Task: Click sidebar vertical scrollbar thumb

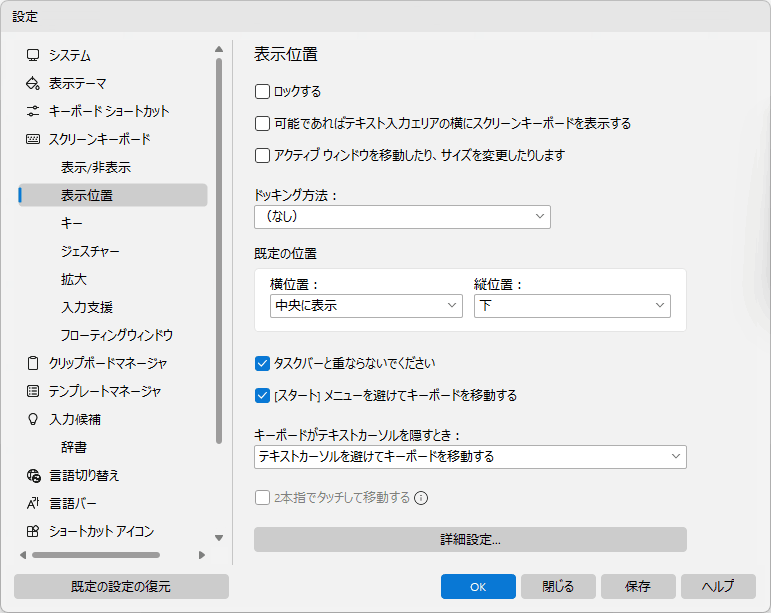Action: [x=219, y=251]
